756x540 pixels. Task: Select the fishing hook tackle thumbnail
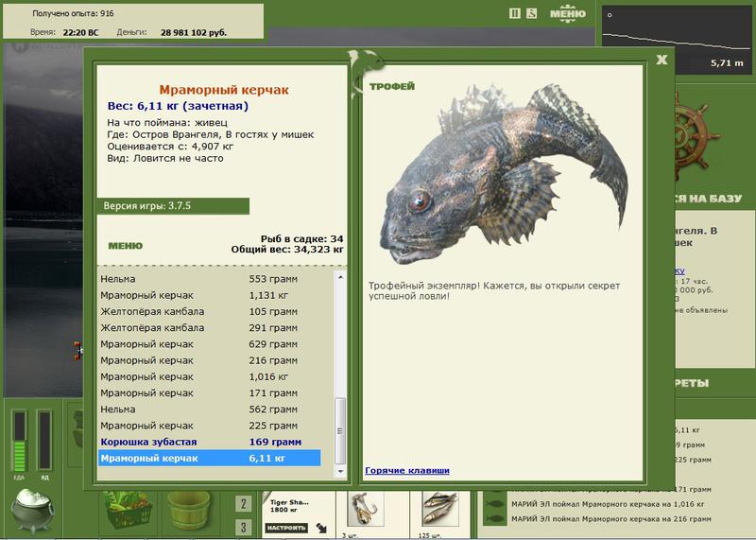coord(365,509)
